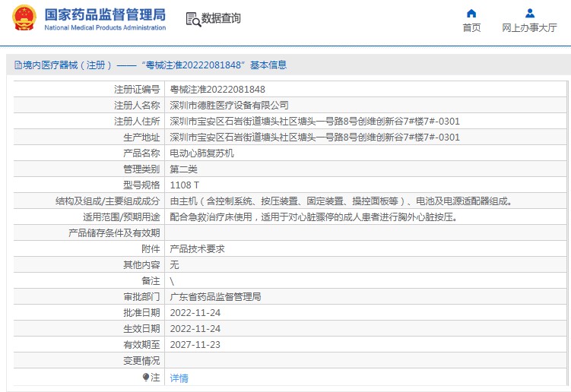Open the 详情 link
This screenshot has width=571, height=392.
pyautogui.click(x=179, y=378)
